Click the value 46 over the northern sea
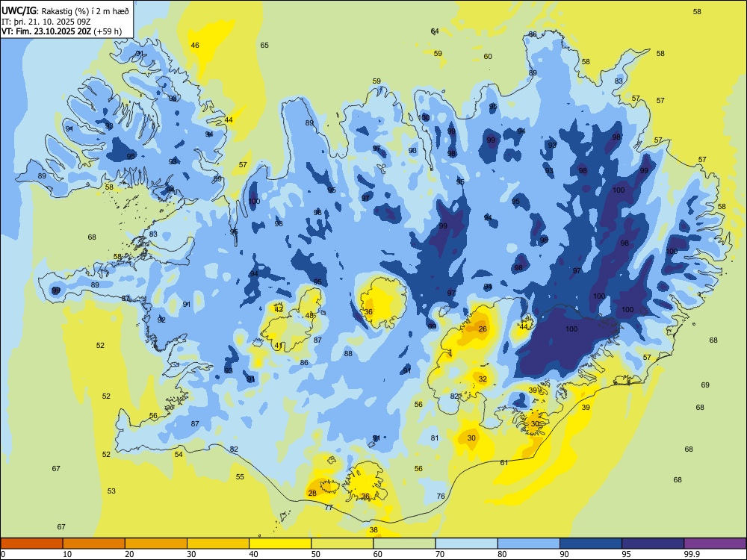 pos(195,46)
